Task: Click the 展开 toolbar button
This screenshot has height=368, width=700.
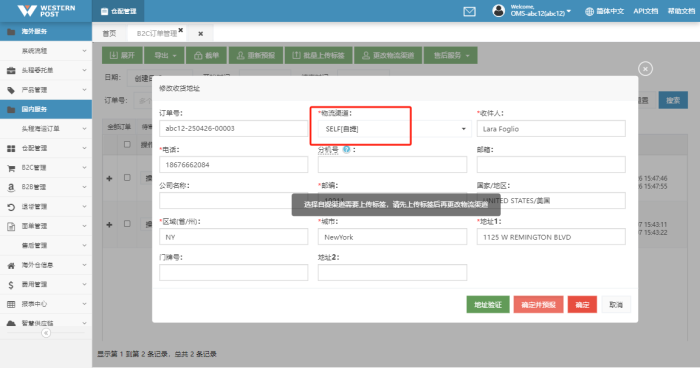Action: (x=122, y=55)
